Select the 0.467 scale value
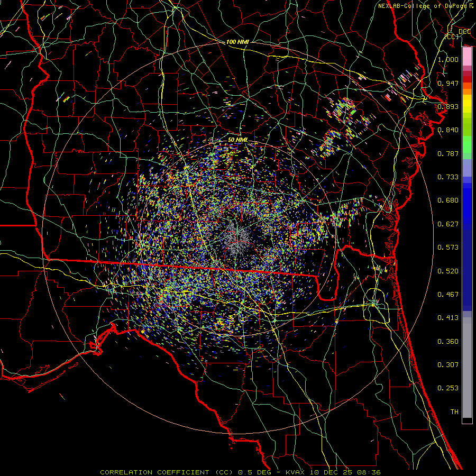 point(448,295)
